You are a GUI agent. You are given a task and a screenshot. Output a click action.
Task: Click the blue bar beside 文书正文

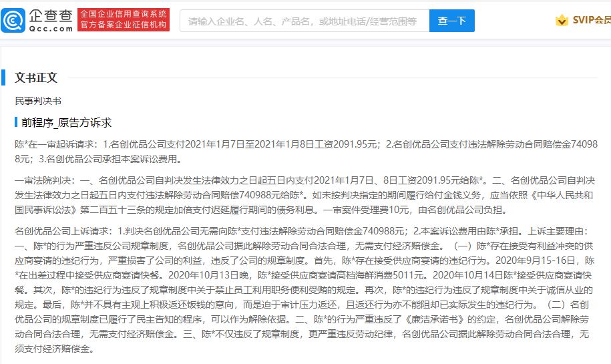(3, 77)
